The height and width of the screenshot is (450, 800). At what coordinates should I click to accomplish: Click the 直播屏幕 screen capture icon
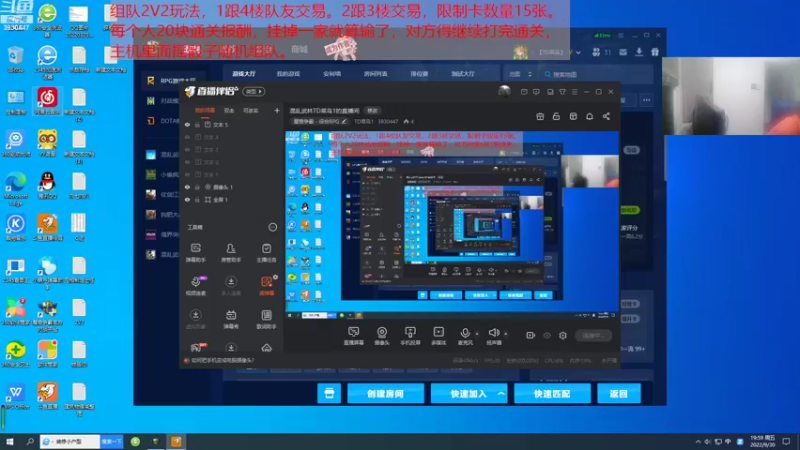pyautogui.click(x=353, y=335)
